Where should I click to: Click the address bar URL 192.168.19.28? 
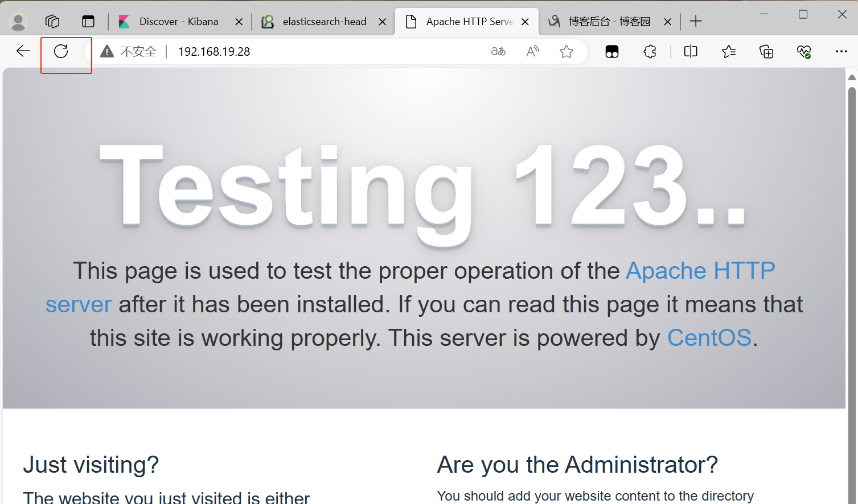click(214, 52)
